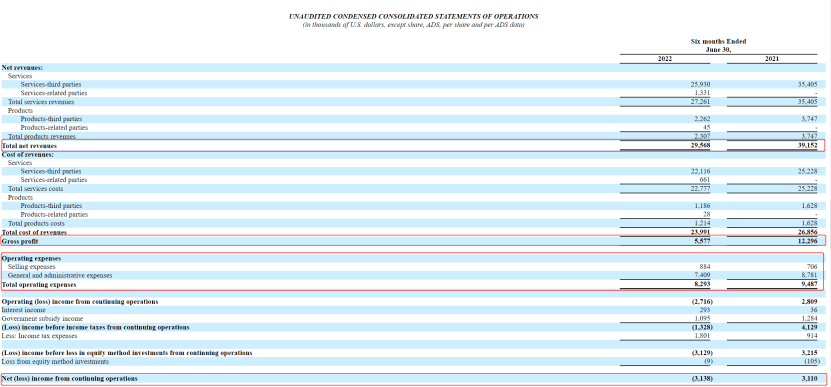Select the 2021 column header
831x387 pixels.
pos(771,59)
